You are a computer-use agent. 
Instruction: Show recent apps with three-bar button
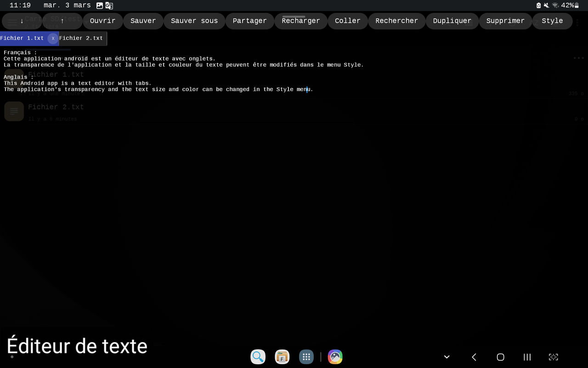coord(527,357)
